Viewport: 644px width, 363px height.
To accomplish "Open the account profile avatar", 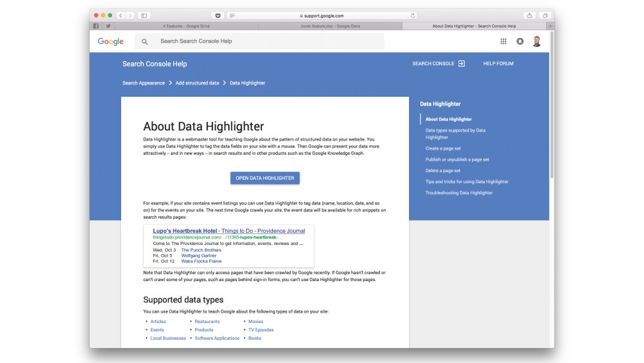I will click(536, 41).
